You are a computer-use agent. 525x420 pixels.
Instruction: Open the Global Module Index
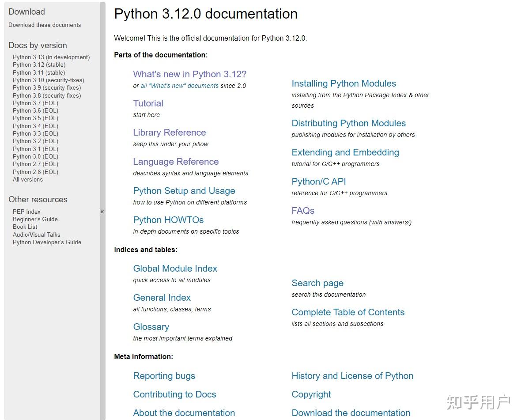point(175,268)
